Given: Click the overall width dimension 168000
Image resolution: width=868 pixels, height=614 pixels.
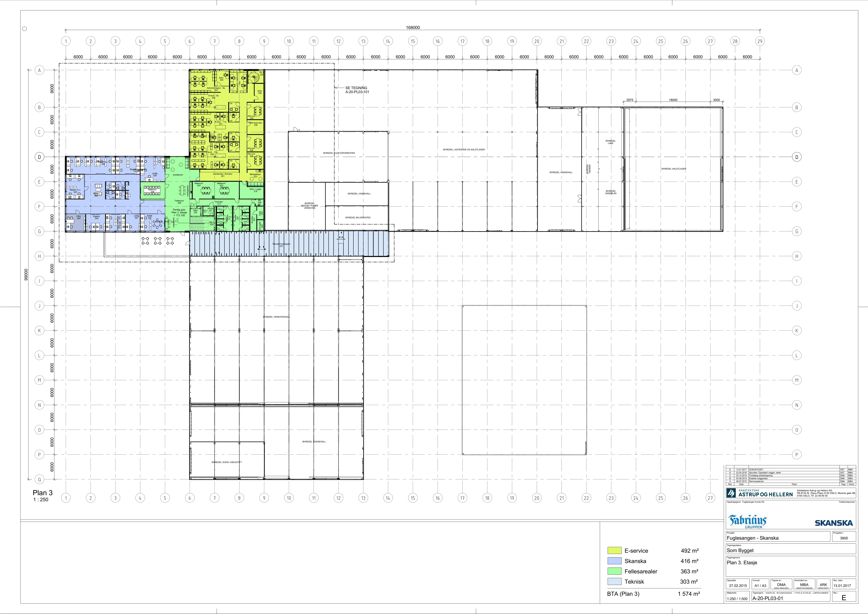Looking at the screenshot, I should click(x=413, y=28).
